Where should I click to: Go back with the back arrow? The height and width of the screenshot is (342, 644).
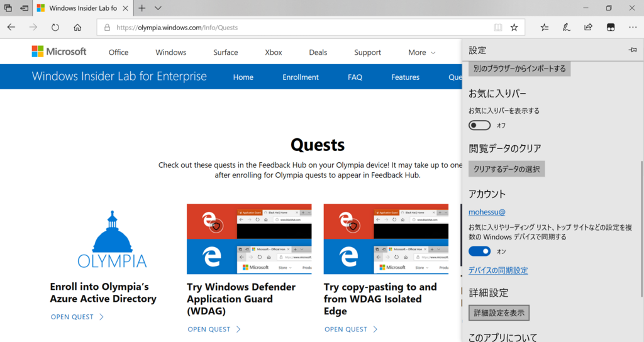[11, 28]
